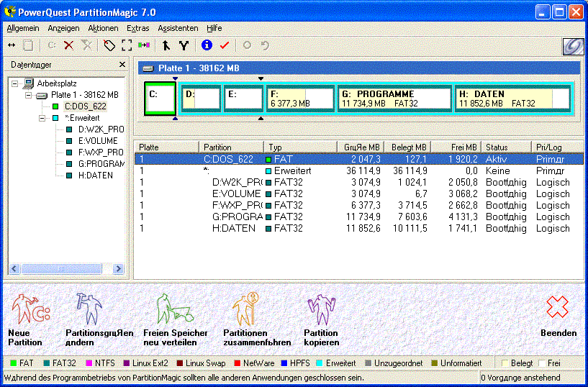Click the red X delete partition icon
The width and height of the screenshot is (588, 387).
coord(68,45)
